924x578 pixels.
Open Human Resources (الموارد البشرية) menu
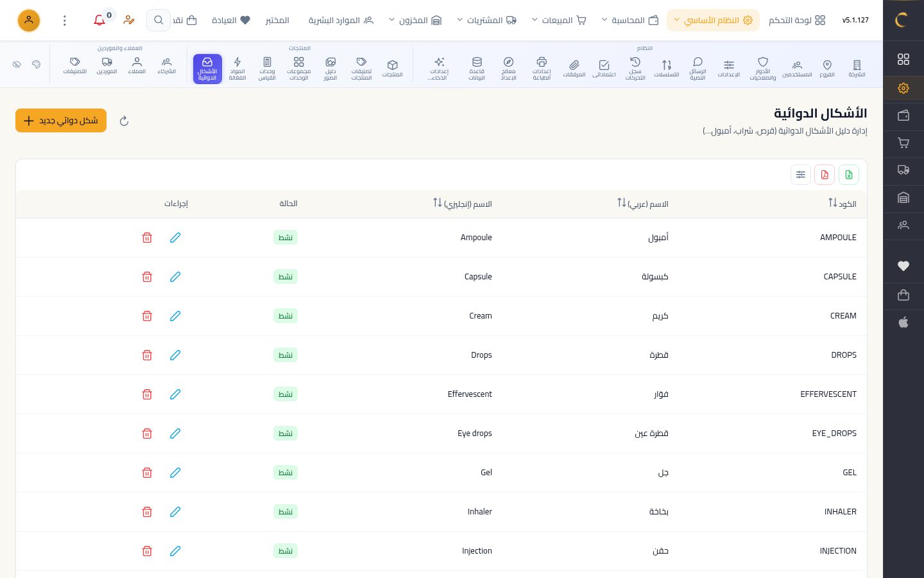pyautogui.click(x=341, y=21)
